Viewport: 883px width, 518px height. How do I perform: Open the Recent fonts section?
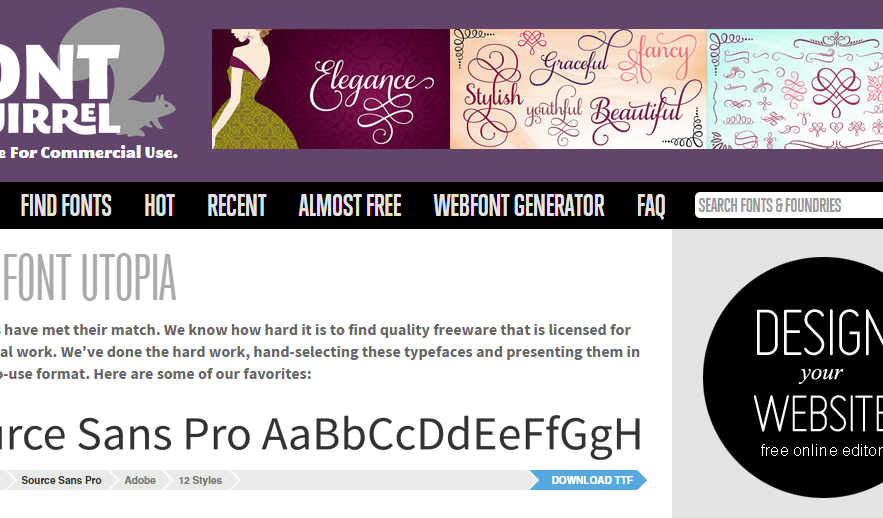coord(237,206)
